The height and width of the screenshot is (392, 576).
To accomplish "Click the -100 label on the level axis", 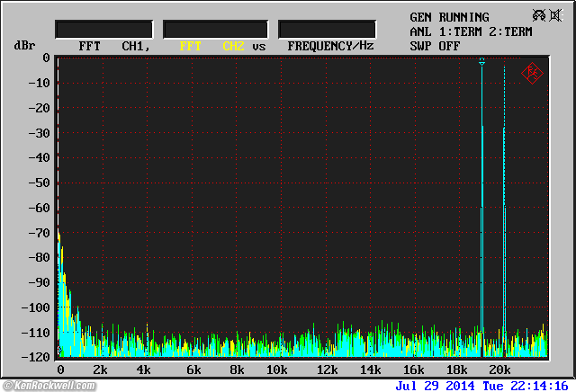I will [35, 307].
